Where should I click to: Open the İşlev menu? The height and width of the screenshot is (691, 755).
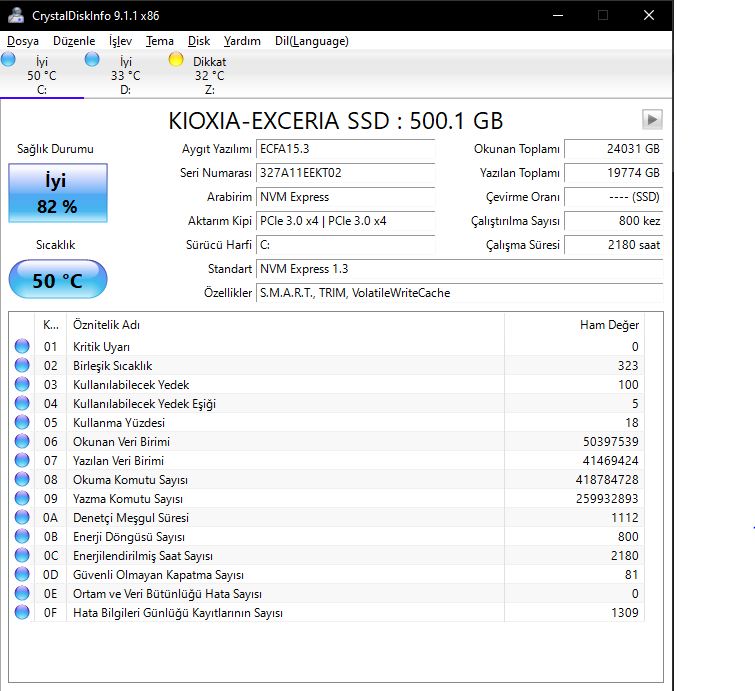point(120,41)
